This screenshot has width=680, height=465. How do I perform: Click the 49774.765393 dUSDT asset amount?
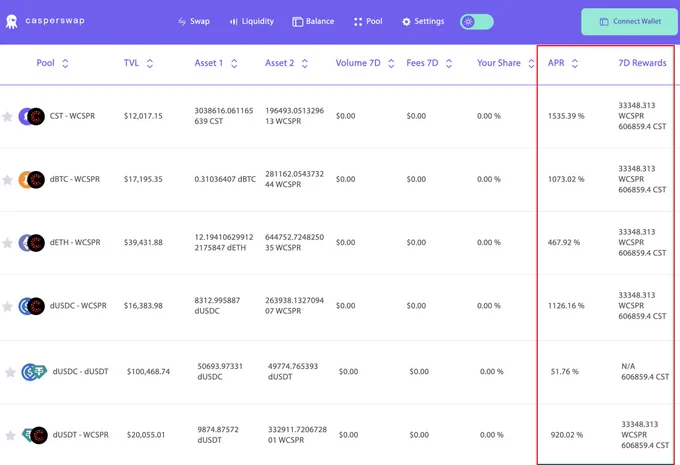(293, 371)
